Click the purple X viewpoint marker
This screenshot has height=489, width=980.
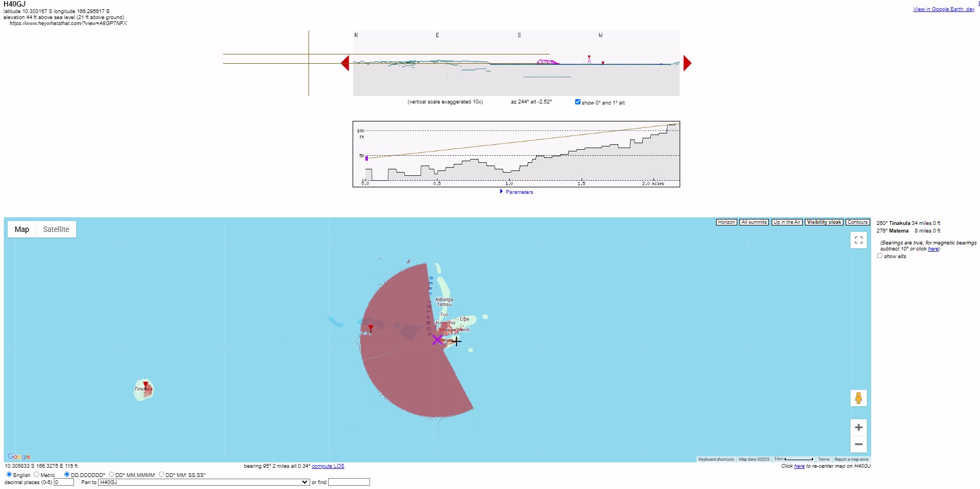coord(437,340)
